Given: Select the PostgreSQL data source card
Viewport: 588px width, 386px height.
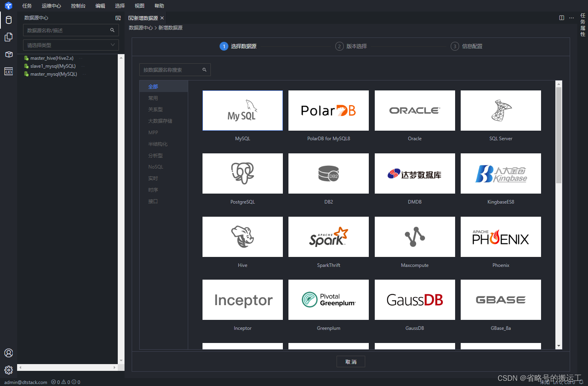Looking at the screenshot, I should pos(243,174).
